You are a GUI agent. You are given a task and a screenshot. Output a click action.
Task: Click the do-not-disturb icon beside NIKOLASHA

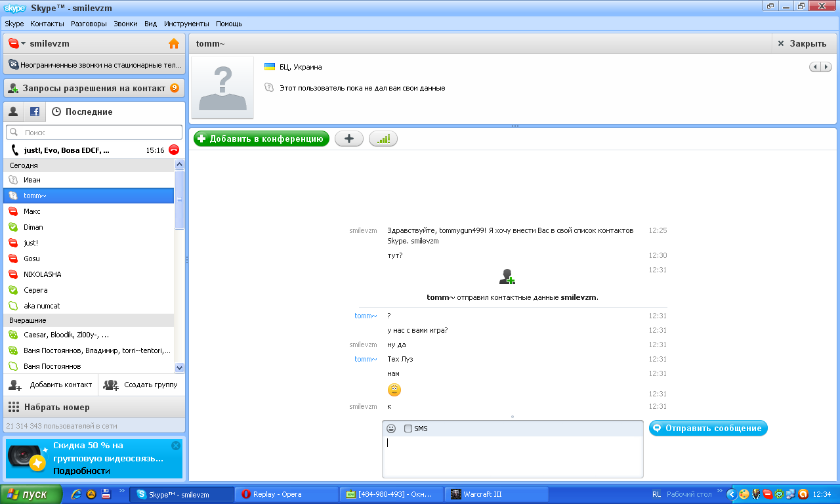point(12,274)
